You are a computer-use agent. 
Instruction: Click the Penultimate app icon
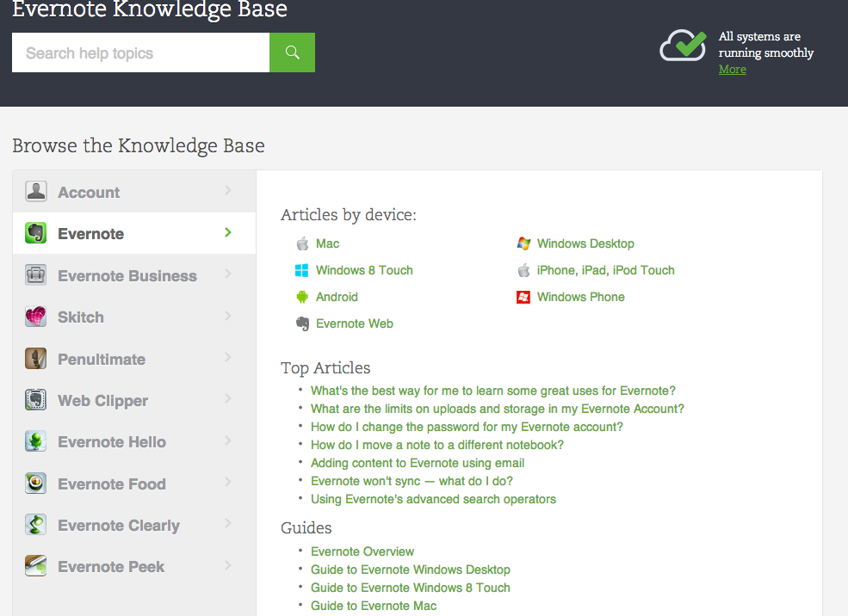(35, 359)
